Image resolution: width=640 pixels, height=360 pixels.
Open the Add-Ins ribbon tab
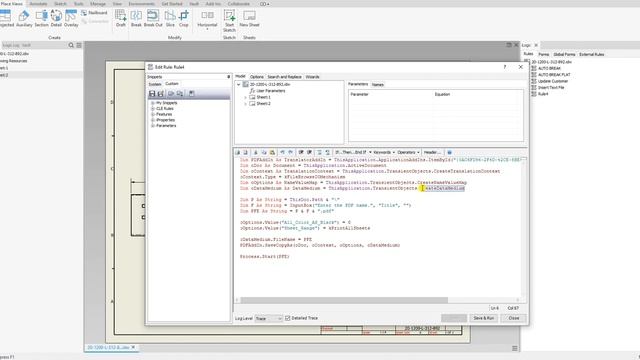click(x=213, y=4)
